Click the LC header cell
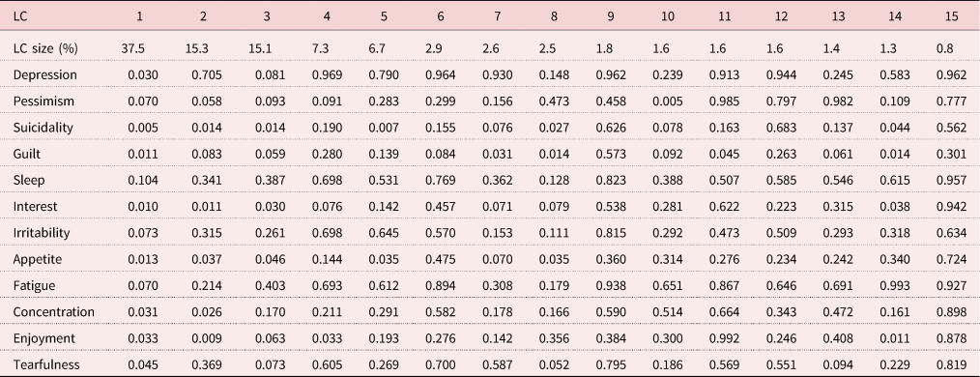The width and height of the screenshot is (980, 377). coord(20,16)
